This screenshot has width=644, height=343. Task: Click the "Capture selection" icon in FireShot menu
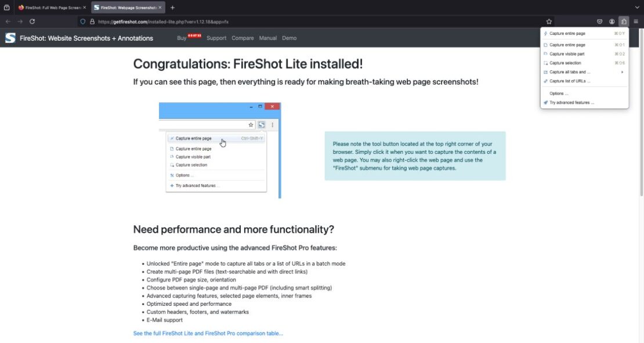point(545,63)
